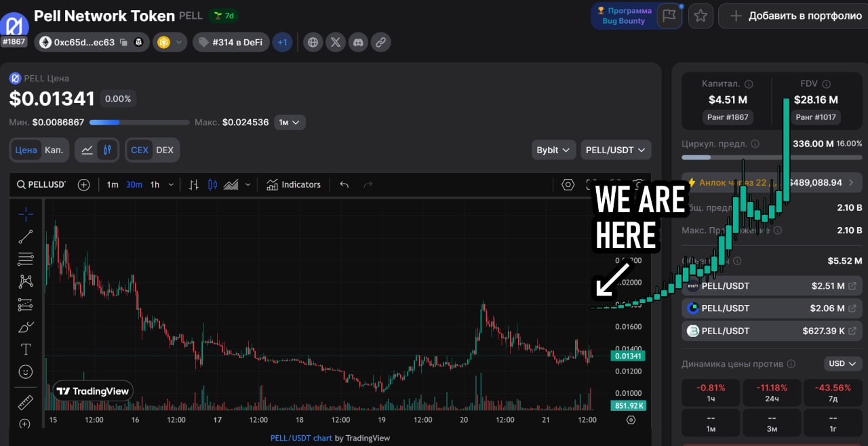Select the 1ч price change cell
This screenshot has width=868, height=446.
(x=710, y=394)
